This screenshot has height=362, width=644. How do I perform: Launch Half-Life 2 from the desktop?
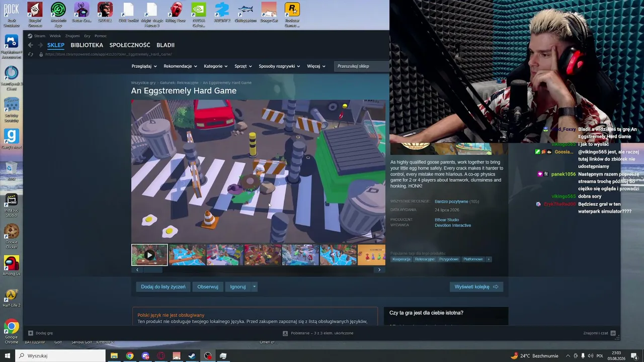(x=11, y=298)
